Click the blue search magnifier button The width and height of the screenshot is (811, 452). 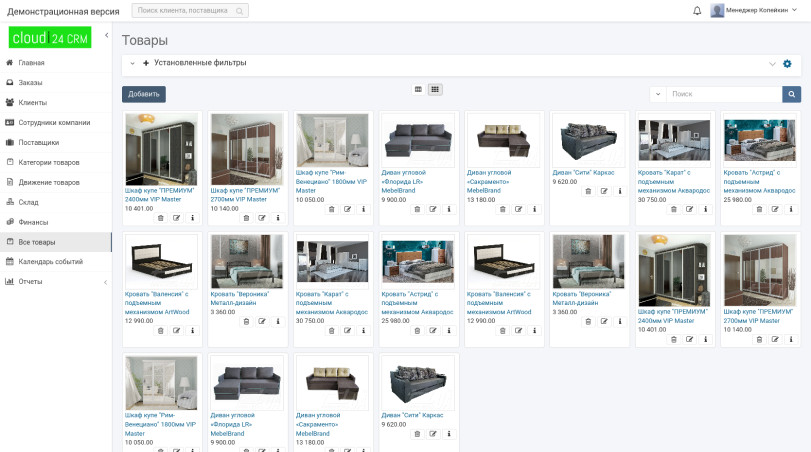tap(791, 94)
